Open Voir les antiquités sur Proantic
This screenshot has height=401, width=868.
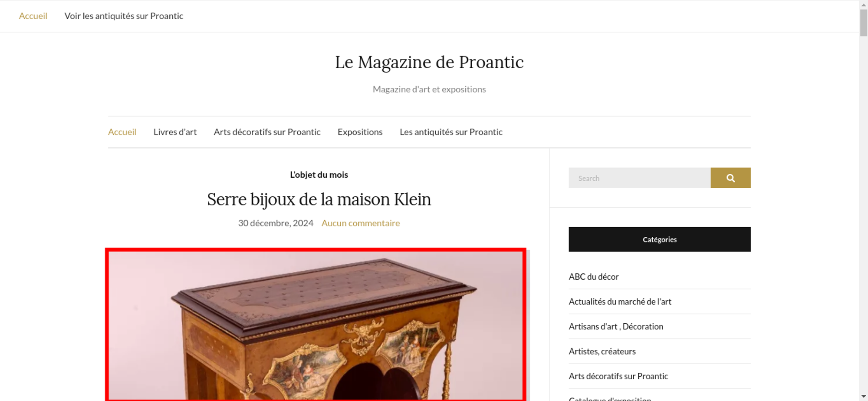[124, 16]
